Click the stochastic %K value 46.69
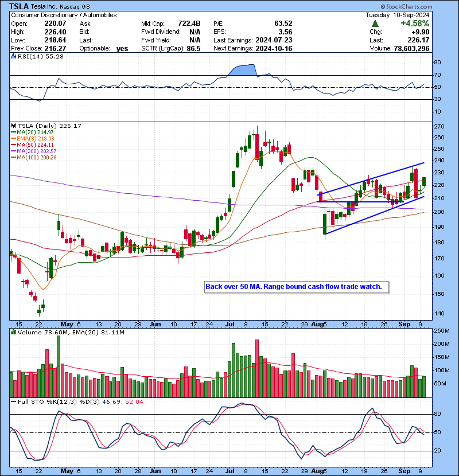 111,401
